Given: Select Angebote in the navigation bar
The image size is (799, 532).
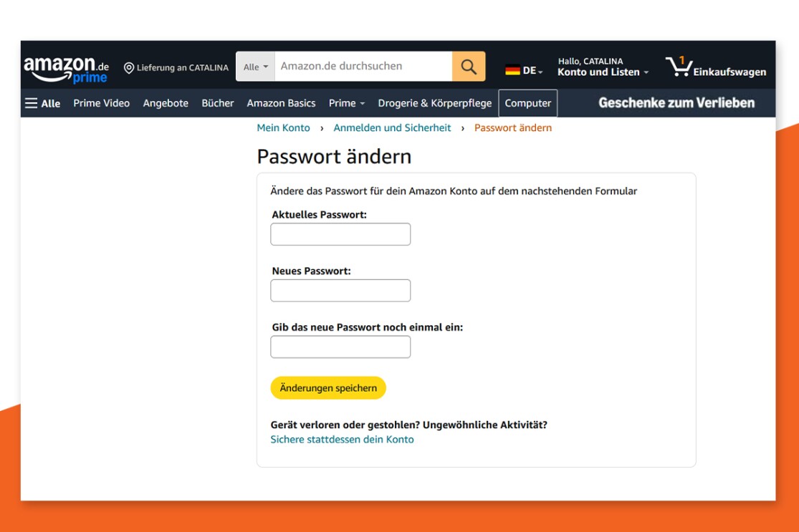Looking at the screenshot, I should click(166, 103).
